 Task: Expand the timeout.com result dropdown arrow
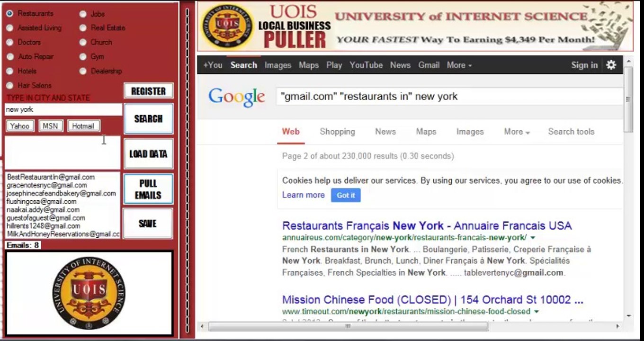(537, 312)
